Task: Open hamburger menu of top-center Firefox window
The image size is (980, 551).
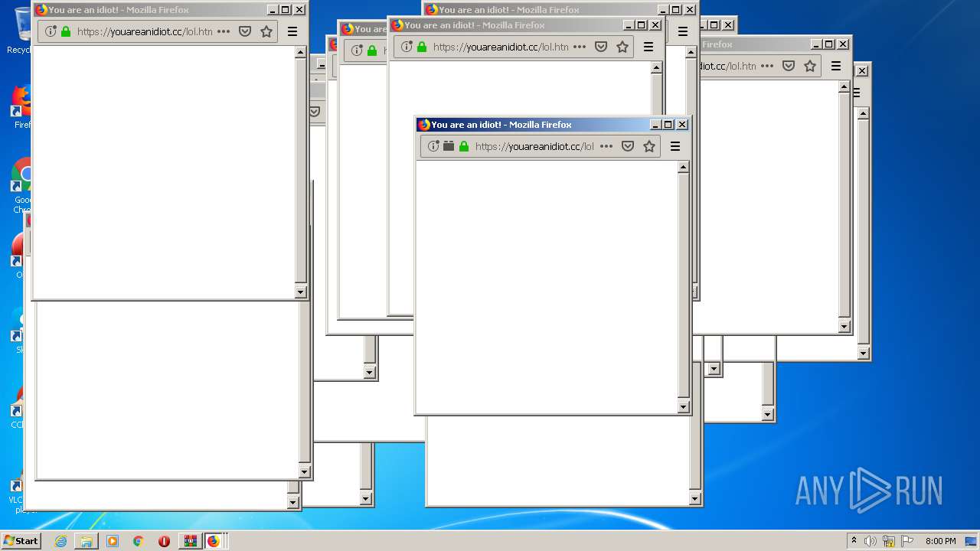Action: (x=683, y=31)
